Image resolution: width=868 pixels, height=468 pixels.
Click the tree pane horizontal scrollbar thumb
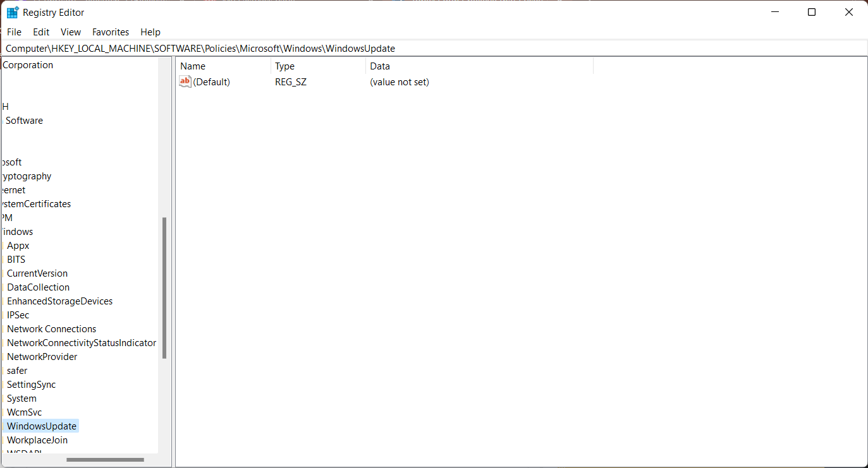105,460
